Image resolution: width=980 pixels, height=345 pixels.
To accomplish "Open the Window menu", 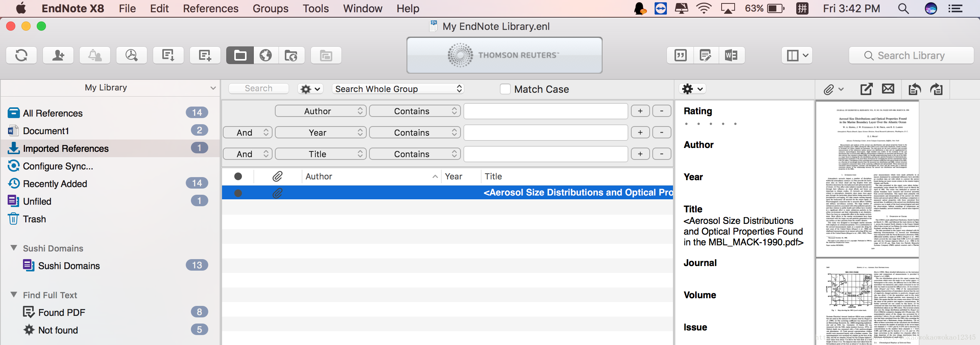I will point(363,8).
